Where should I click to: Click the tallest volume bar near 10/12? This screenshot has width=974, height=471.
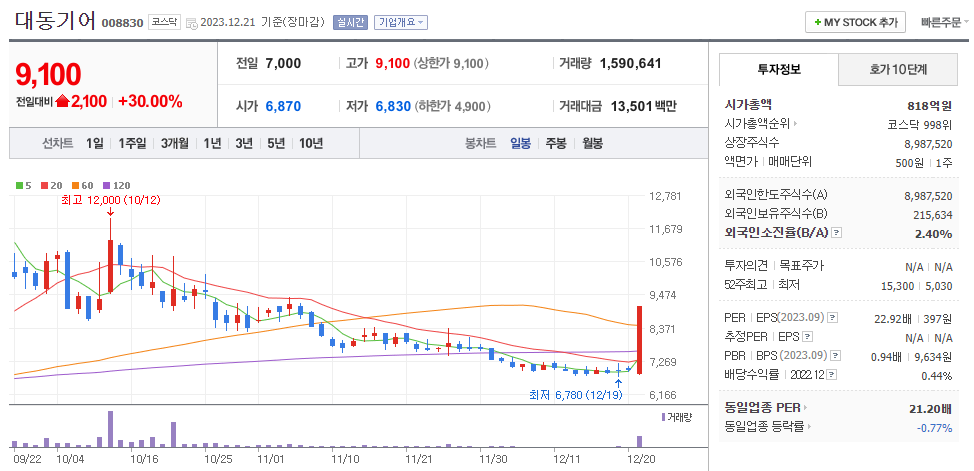point(111,429)
